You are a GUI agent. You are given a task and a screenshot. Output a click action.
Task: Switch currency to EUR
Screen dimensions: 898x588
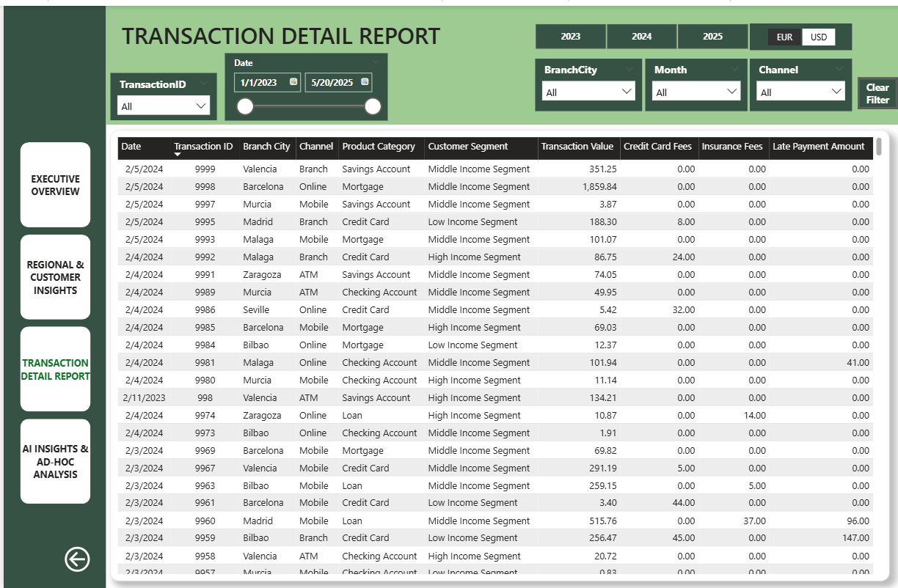click(x=784, y=37)
